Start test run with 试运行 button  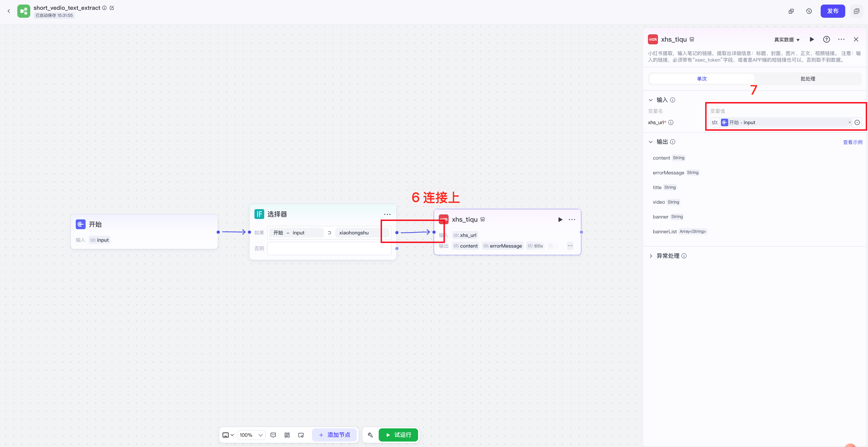tap(398, 435)
